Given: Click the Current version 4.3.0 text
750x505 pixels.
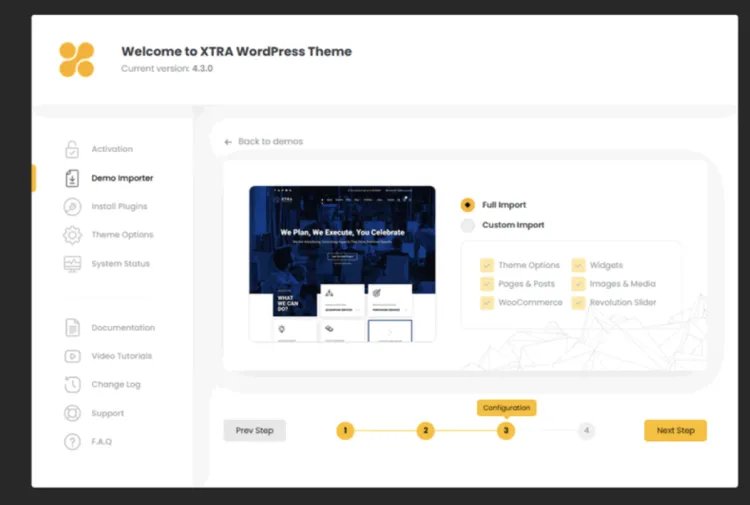Looking at the screenshot, I should (167, 68).
